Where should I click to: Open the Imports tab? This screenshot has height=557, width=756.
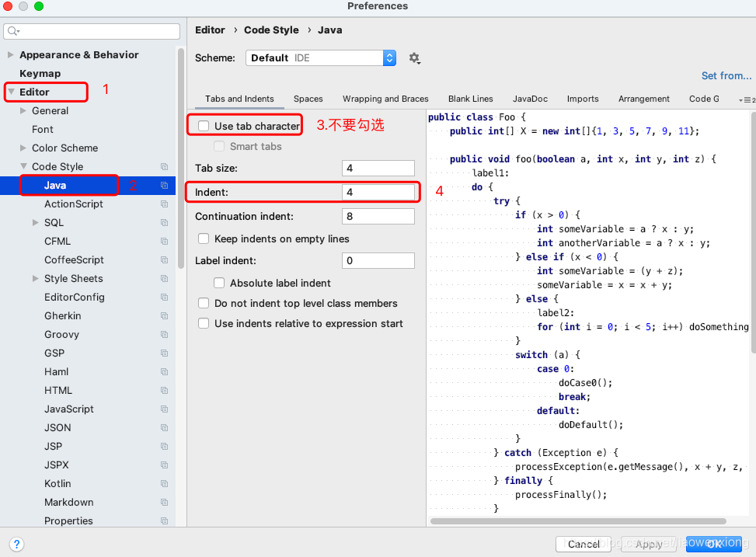[x=583, y=99]
